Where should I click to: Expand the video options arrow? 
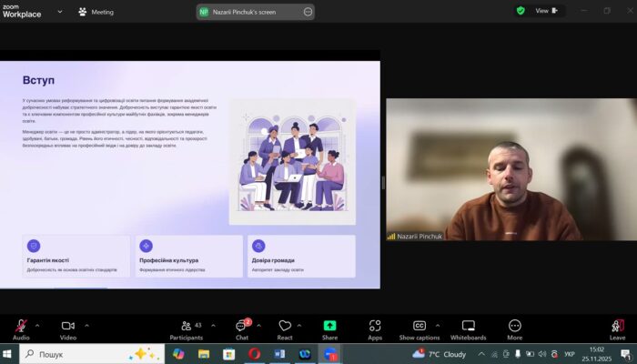click(x=86, y=324)
